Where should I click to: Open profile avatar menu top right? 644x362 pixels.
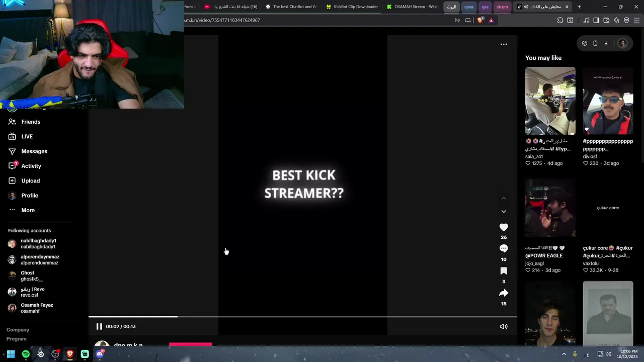622,43
